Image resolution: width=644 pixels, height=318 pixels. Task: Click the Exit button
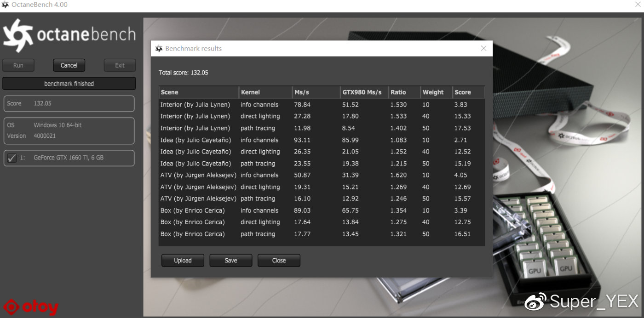(120, 65)
